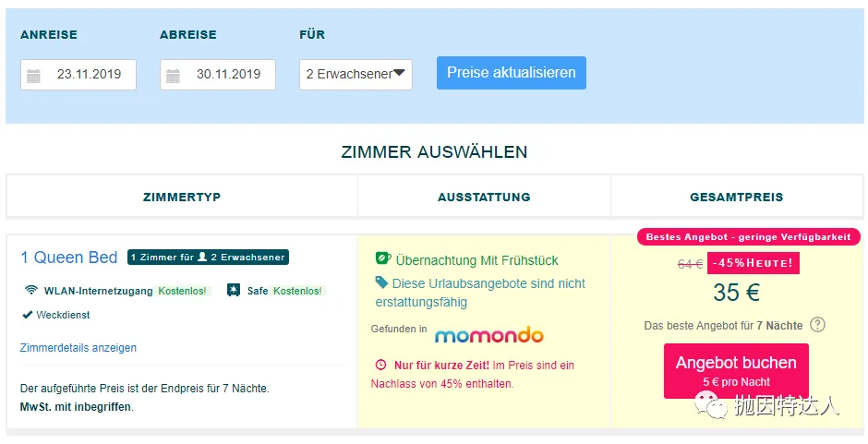The height and width of the screenshot is (444, 868).
Task: Click the breakfast cup icon
Action: pyautogui.click(x=383, y=258)
